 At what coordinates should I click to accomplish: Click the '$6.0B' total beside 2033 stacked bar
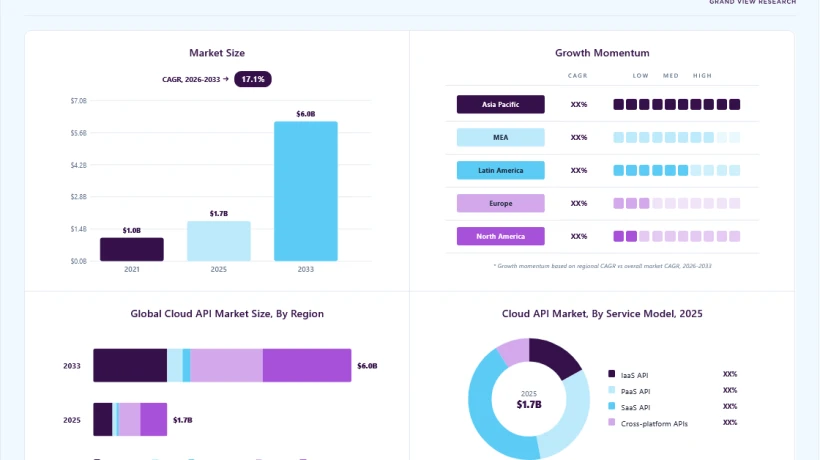click(x=367, y=366)
